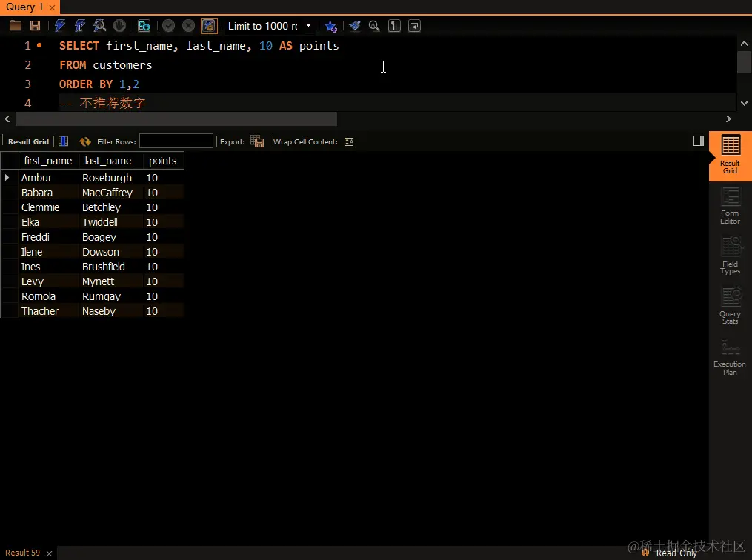Save query as snippet star icon
The height and width of the screenshot is (560, 752).
click(x=330, y=25)
